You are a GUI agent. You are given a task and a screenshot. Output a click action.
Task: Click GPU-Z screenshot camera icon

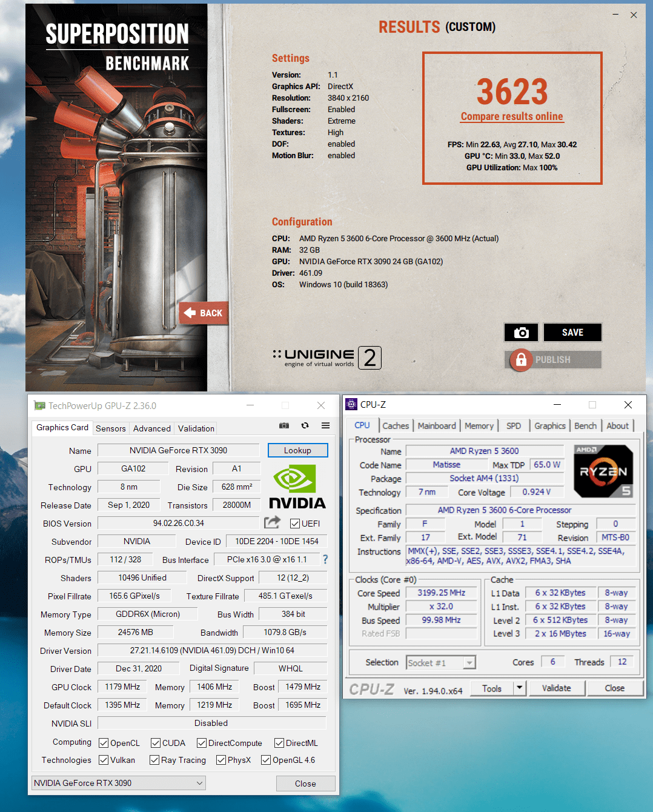pyautogui.click(x=284, y=425)
